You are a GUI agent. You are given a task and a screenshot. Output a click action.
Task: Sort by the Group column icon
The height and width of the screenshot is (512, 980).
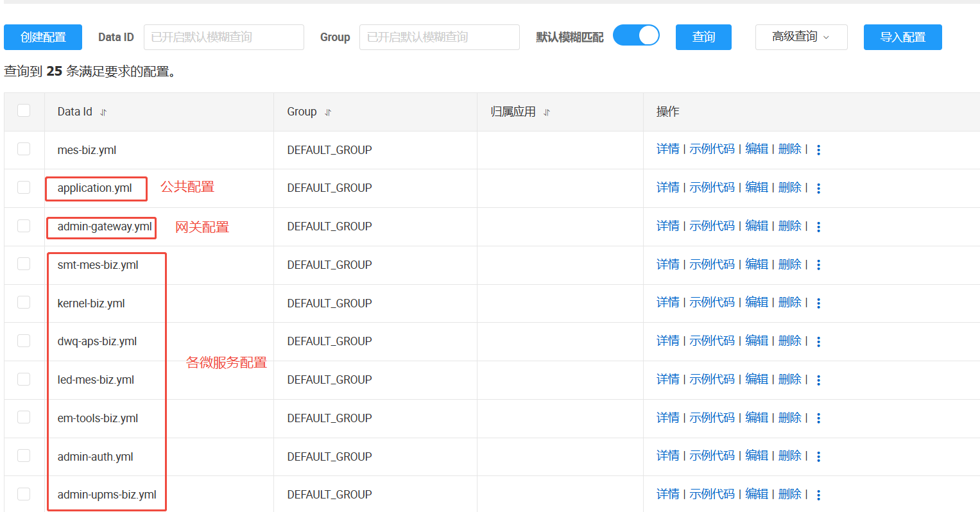point(328,112)
